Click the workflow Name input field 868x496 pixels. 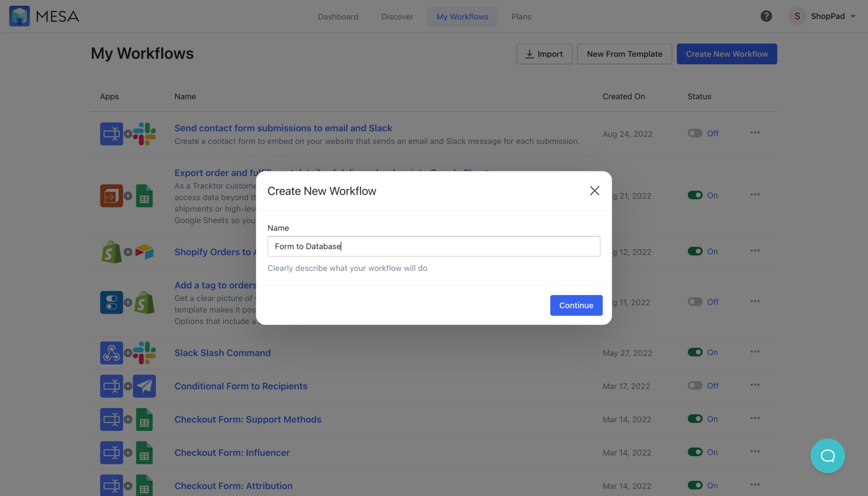(x=433, y=246)
